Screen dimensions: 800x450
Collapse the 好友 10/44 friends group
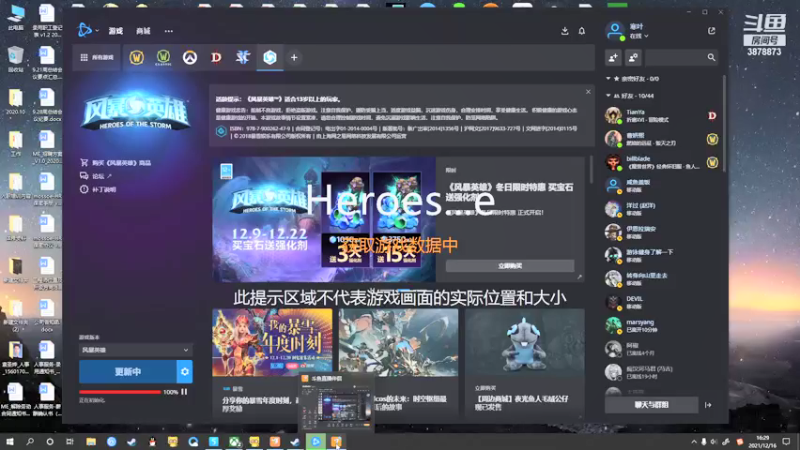608,96
